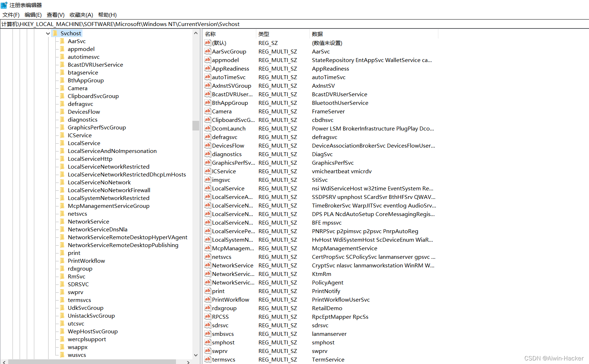The height and width of the screenshot is (364, 589).
Task: Click the string icon of smbsvcs value
Action: pyautogui.click(x=208, y=334)
